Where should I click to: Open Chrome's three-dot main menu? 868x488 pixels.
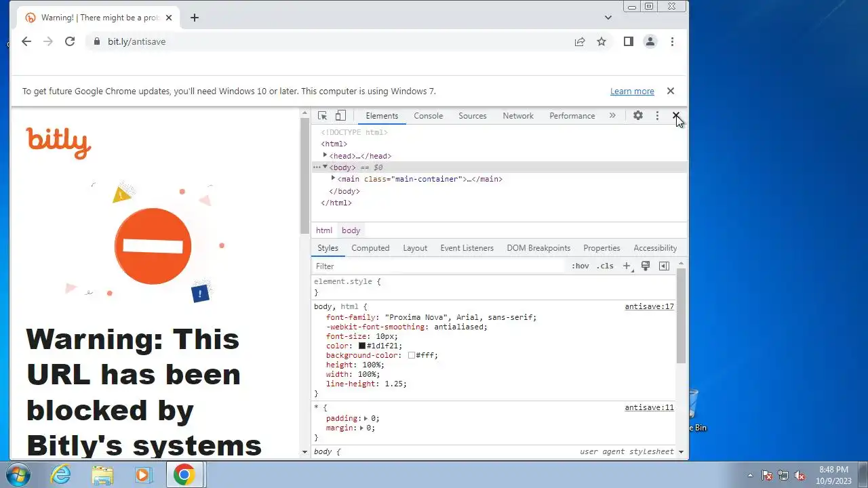coord(672,41)
